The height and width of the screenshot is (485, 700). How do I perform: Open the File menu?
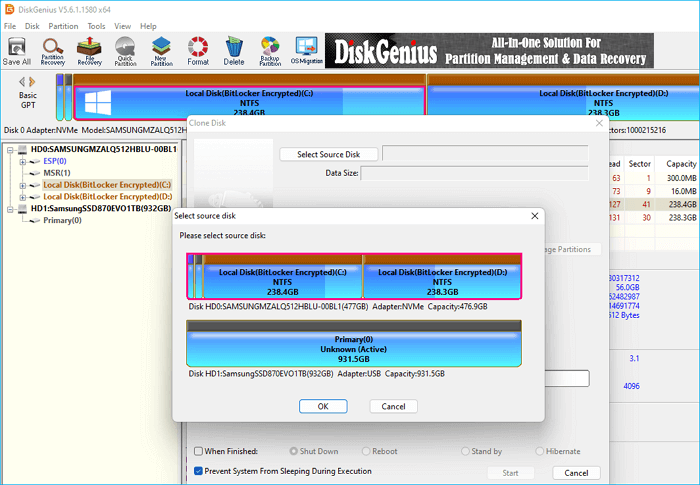(10, 26)
